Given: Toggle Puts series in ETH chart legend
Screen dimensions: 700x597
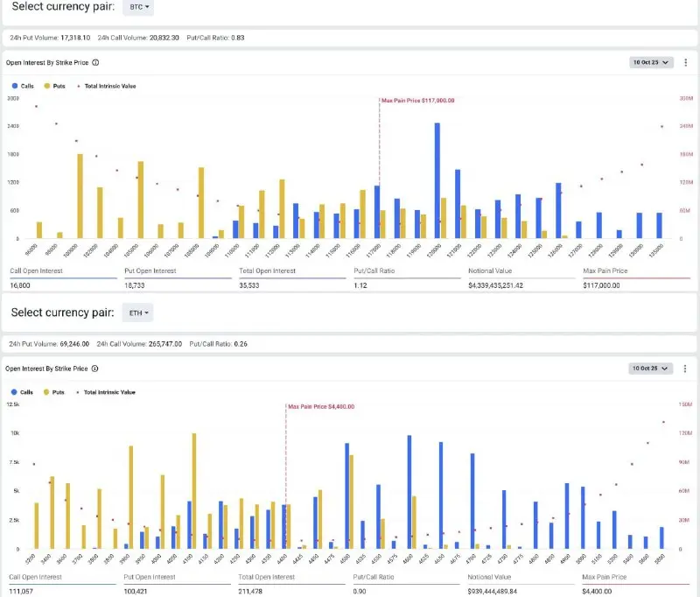Looking at the screenshot, I should tap(53, 392).
